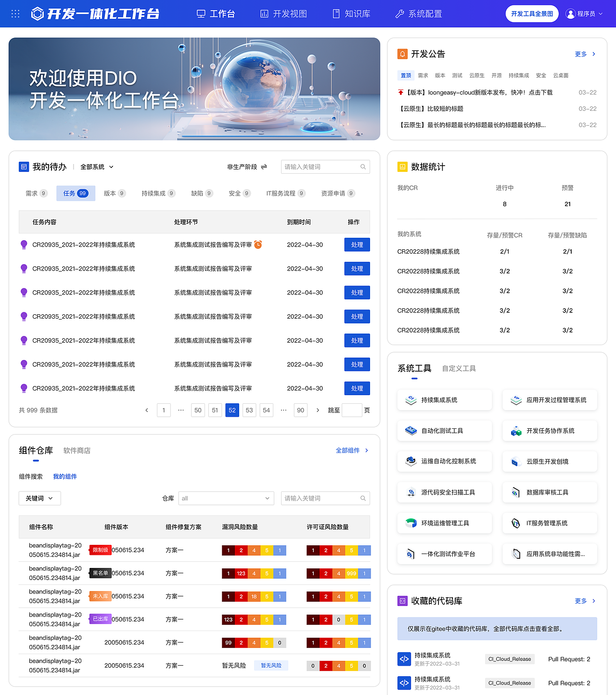The height and width of the screenshot is (695, 616).
Task: Open the 系统配置 menu
Action: 418,13
